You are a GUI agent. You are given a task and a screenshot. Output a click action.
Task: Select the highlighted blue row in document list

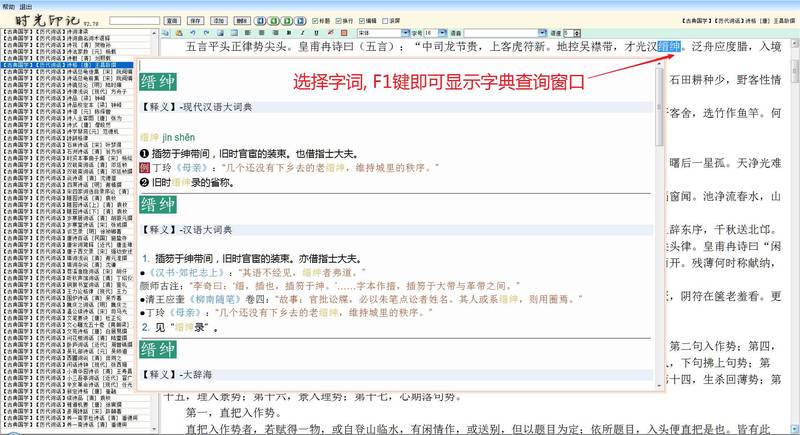pos(67,65)
